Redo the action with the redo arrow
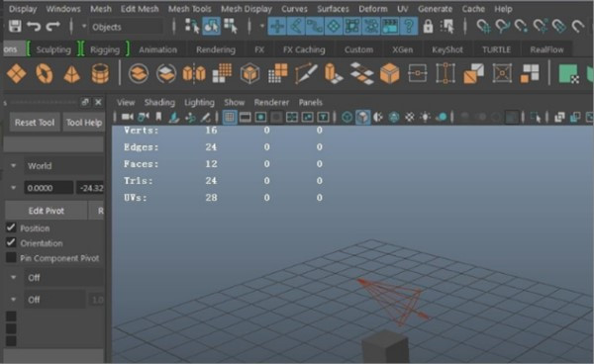Viewport: 594px width, 364px height. pyautogui.click(x=52, y=27)
